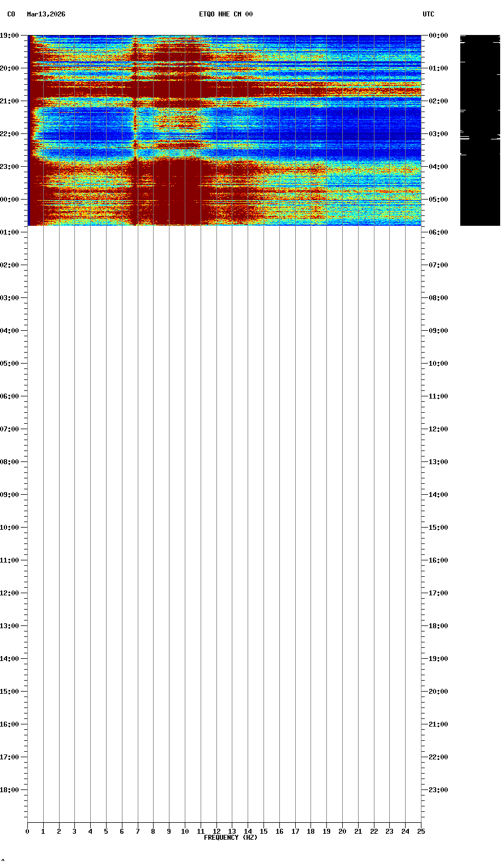The height and width of the screenshot is (866, 504).
Task: Click the 20 Hz tick label
Action: click(342, 832)
